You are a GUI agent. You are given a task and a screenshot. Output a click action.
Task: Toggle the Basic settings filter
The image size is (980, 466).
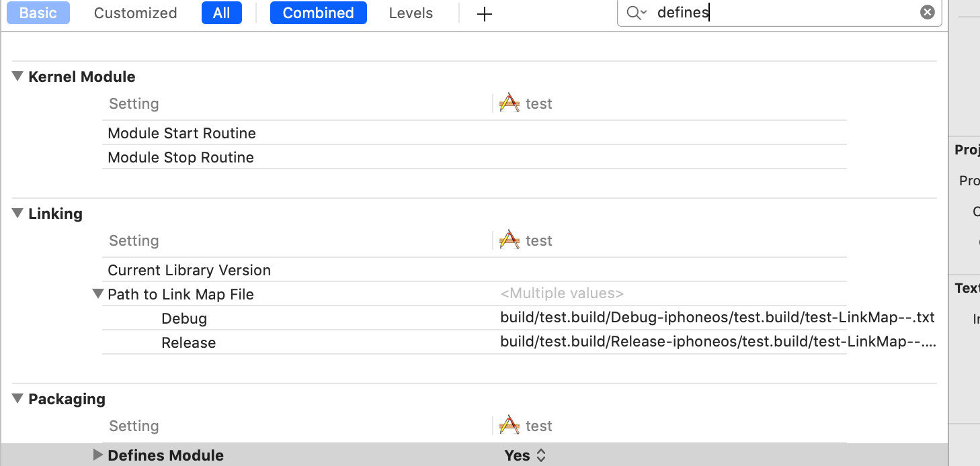(38, 13)
